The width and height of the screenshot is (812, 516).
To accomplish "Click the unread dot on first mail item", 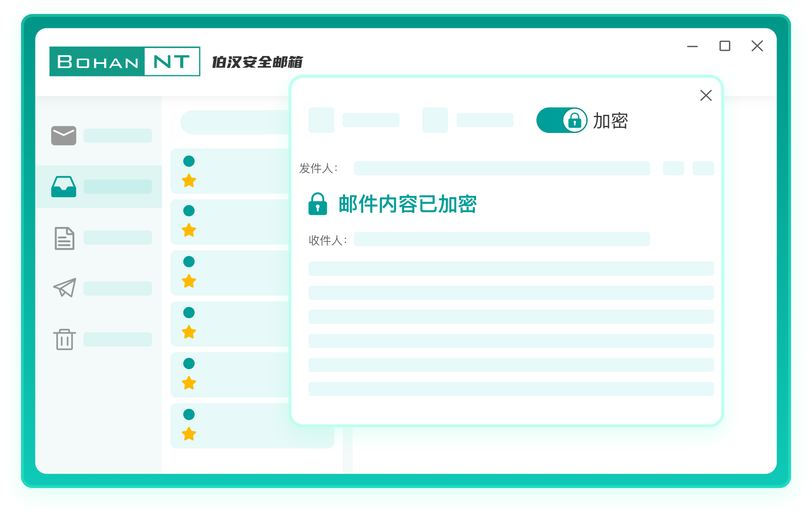I will coord(189,161).
